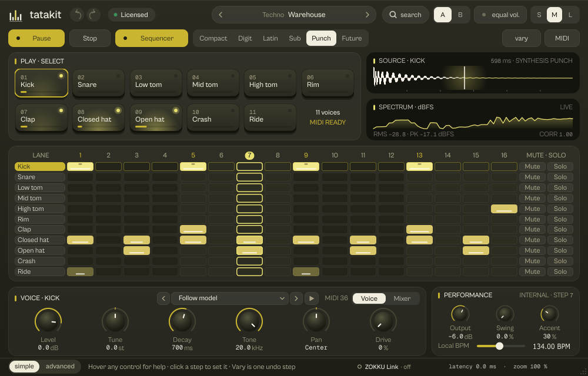
Task: Toggle Kick lane step 1
Action: tap(80, 166)
